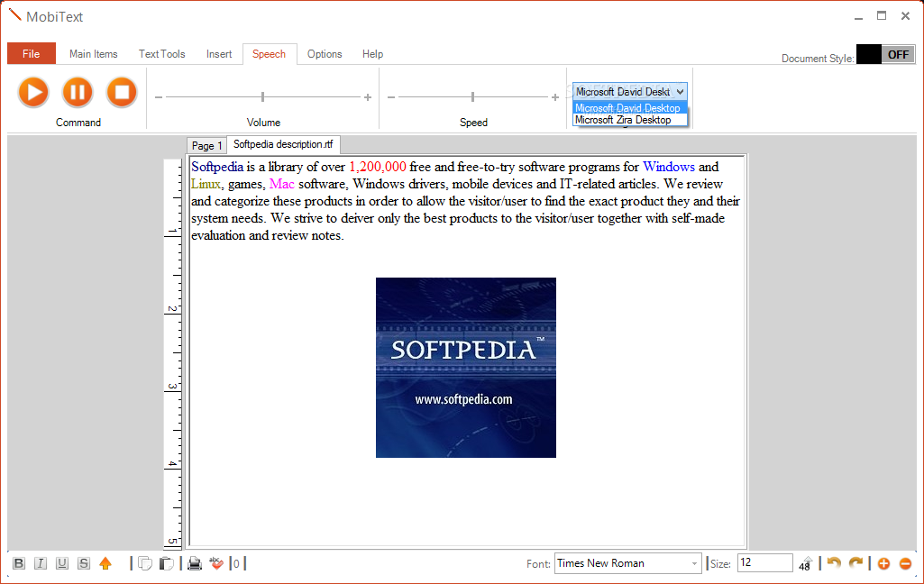Click the word Windows in text
This screenshot has height=584, width=924.
point(668,167)
